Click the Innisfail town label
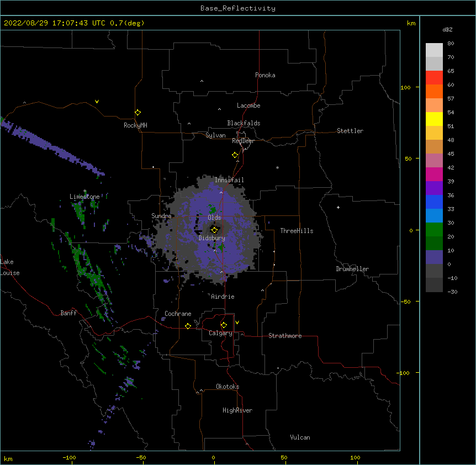476x465 pixels. 229,180
